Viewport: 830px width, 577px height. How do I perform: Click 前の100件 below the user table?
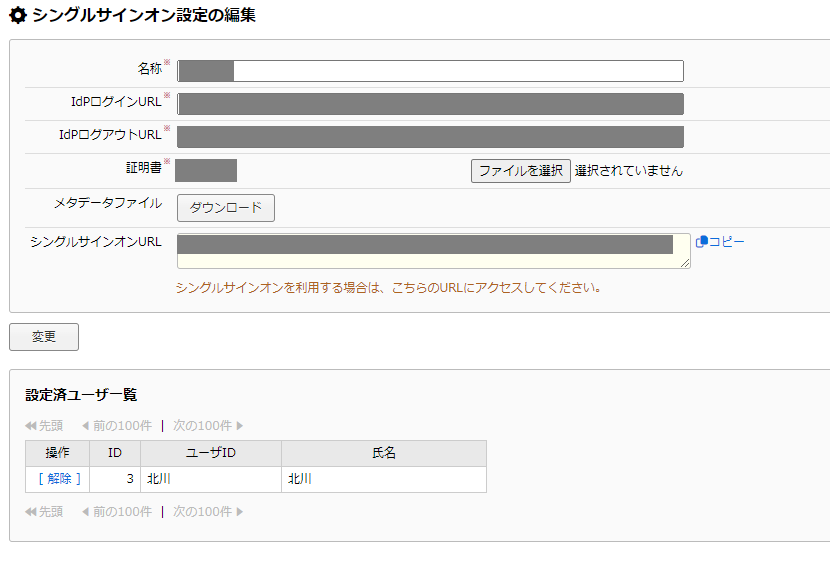click(x=116, y=511)
